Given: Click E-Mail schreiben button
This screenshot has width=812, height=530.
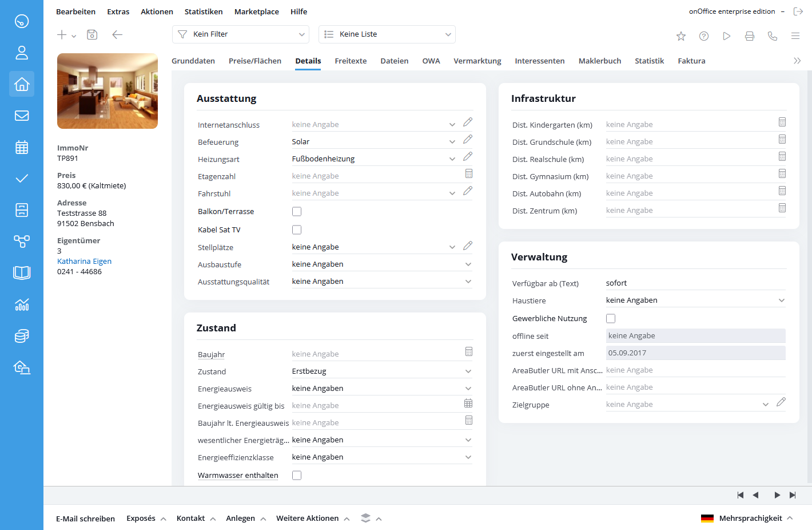Looking at the screenshot, I should click(85, 519).
